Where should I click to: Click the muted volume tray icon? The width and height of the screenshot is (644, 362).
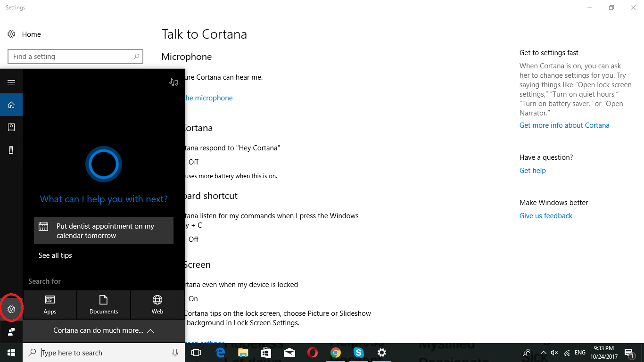pos(554,353)
